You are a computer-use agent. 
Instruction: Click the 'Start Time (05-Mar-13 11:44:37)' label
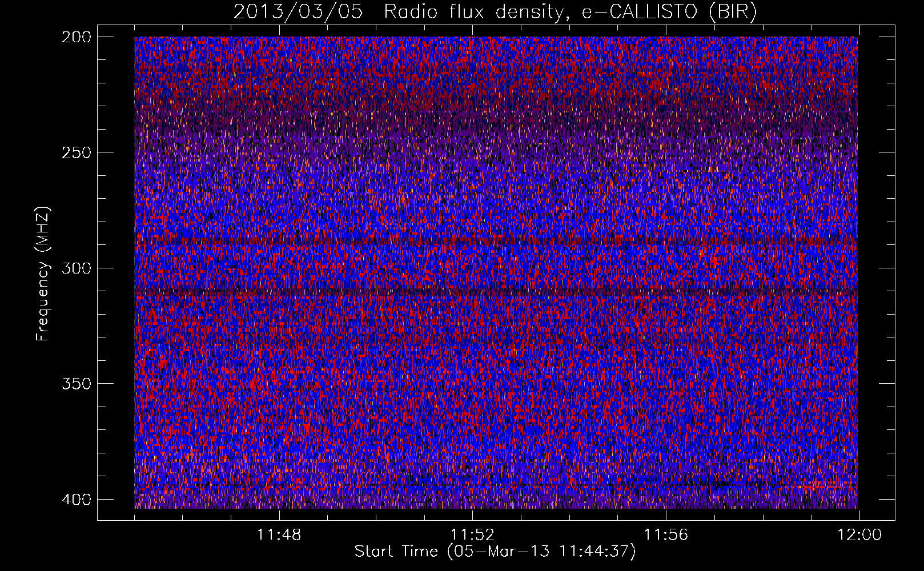tap(495, 552)
